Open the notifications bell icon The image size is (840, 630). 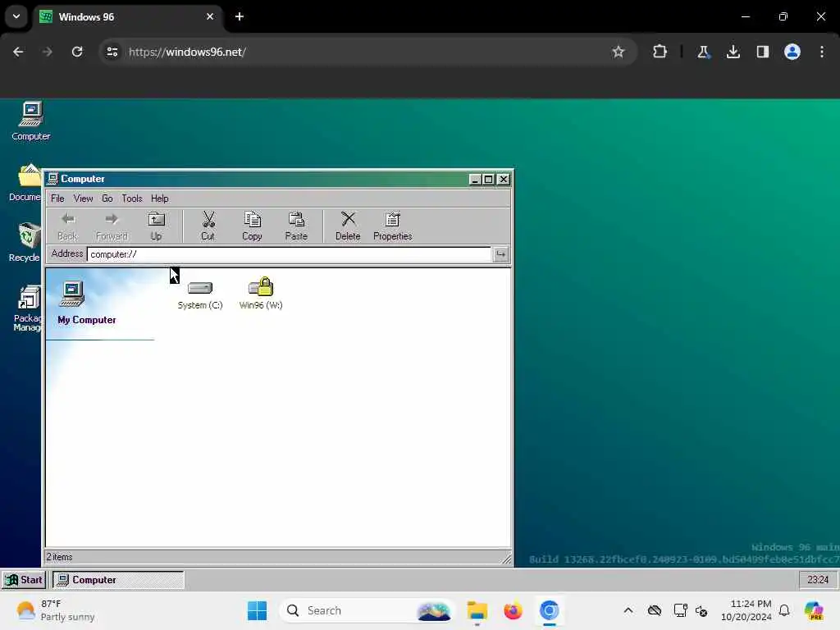click(784, 610)
